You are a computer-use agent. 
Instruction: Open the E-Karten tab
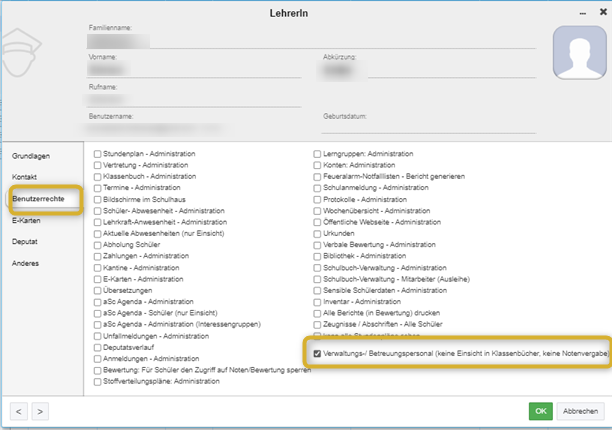click(x=27, y=222)
